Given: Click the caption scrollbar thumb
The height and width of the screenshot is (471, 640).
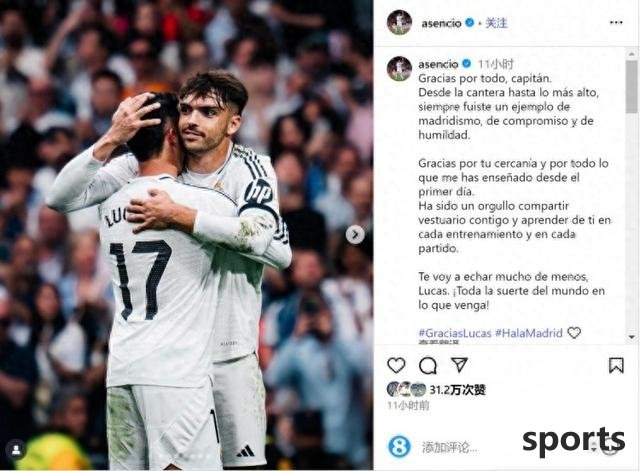Looking at the screenshot, I should point(631,87).
